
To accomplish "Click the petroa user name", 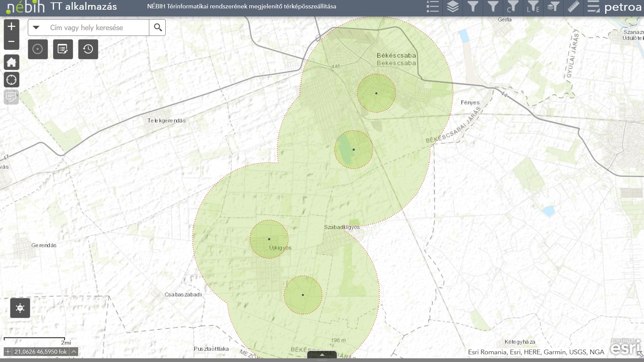I will [x=623, y=7].
